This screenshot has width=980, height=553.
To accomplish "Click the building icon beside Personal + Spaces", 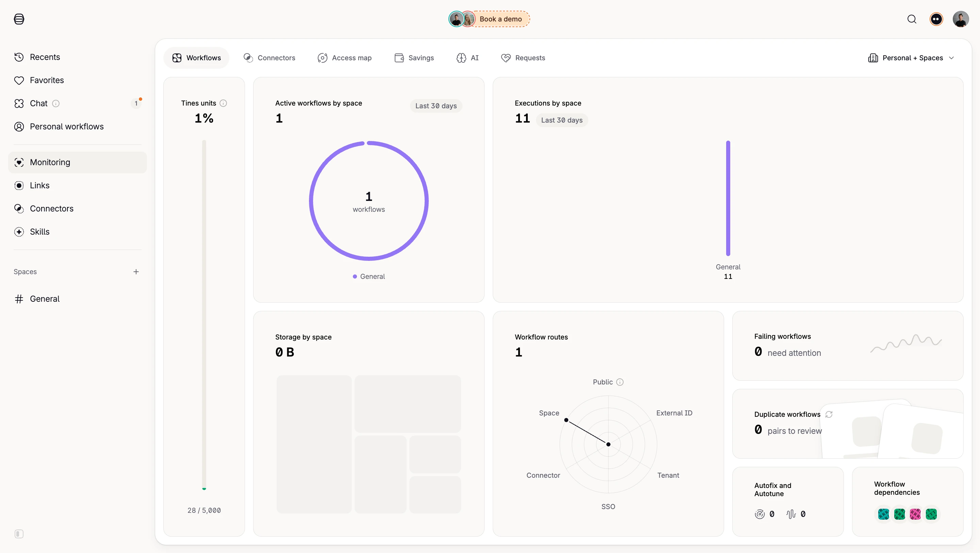I will click(873, 58).
